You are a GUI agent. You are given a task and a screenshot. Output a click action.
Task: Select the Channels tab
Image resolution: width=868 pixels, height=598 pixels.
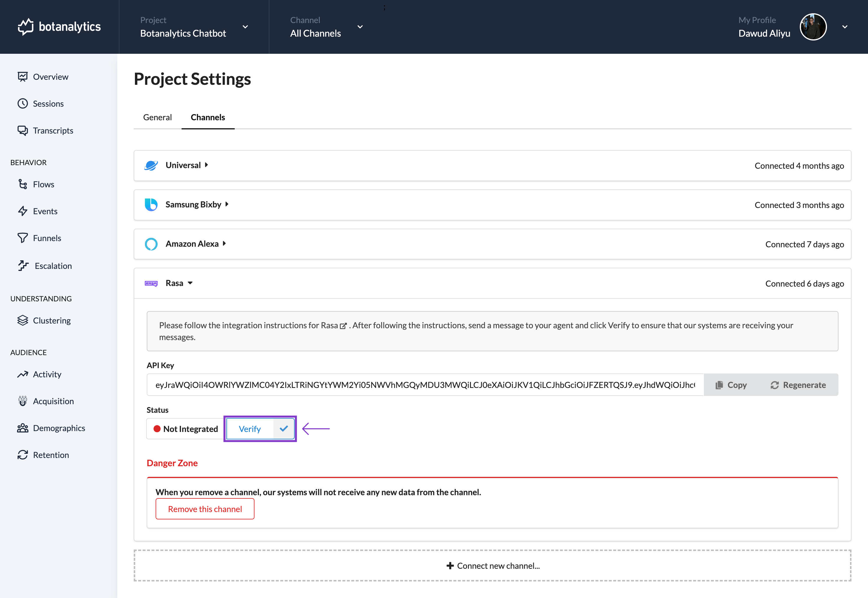(208, 117)
